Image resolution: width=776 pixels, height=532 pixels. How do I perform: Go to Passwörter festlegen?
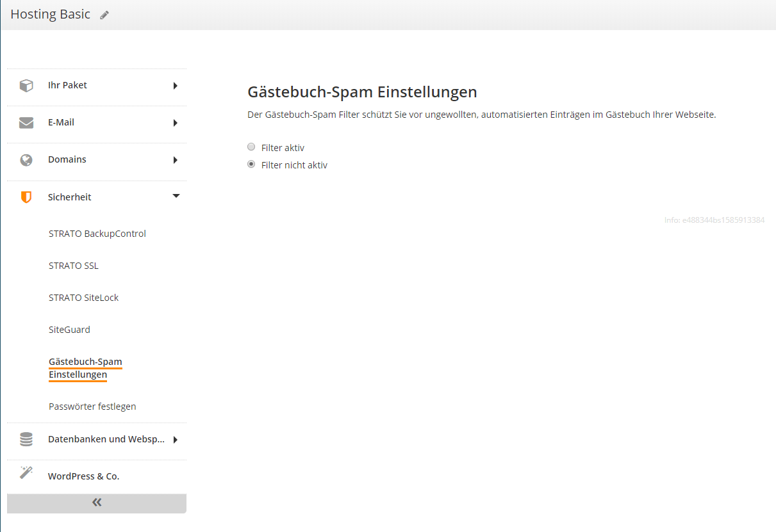point(92,407)
